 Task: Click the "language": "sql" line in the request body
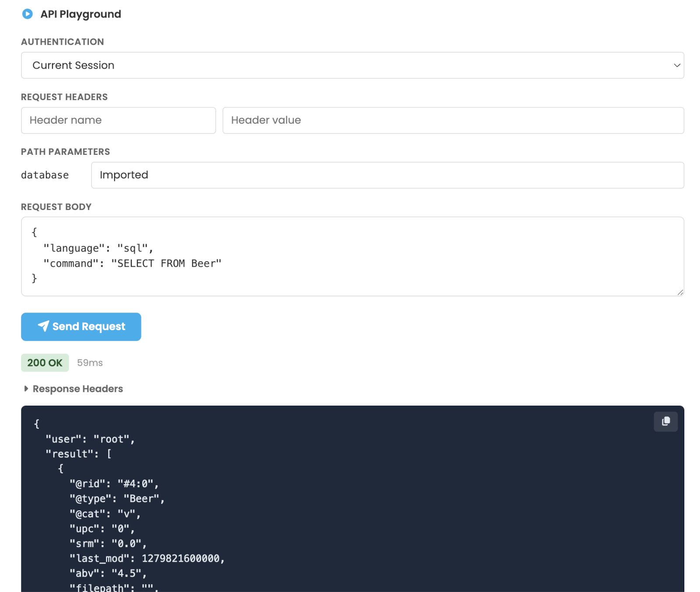point(98,248)
